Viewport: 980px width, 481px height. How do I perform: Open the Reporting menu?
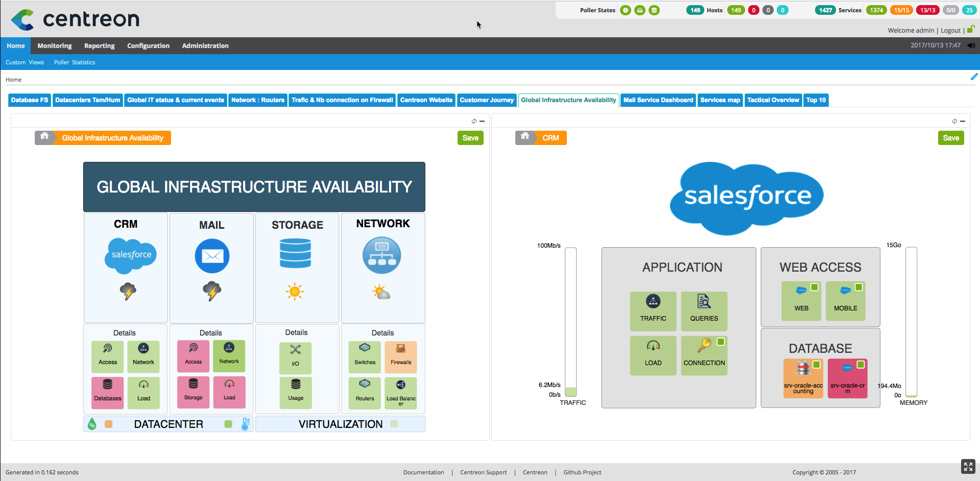click(100, 45)
